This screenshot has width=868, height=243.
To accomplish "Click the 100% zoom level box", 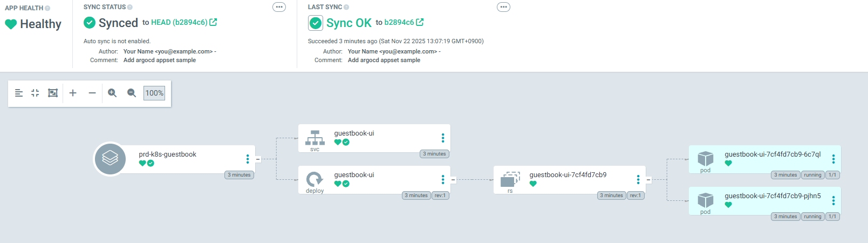I will pos(154,93).
